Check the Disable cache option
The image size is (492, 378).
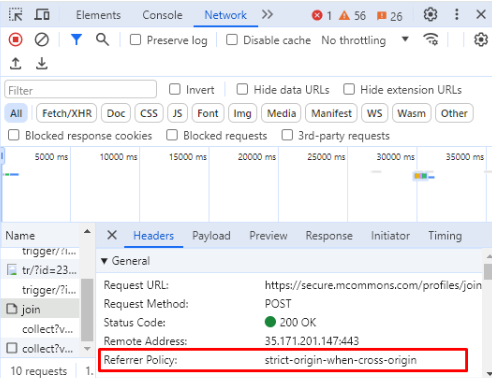(x=232, y=40)
